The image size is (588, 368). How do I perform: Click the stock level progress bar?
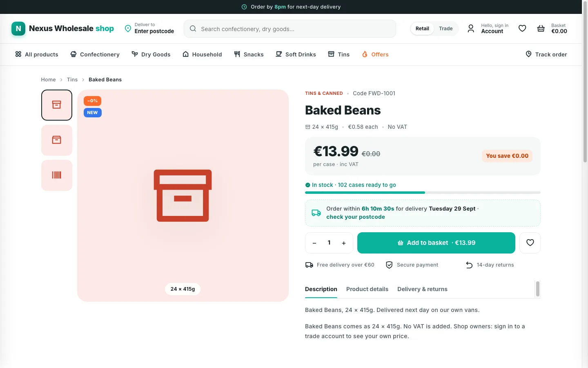[423, 193]
